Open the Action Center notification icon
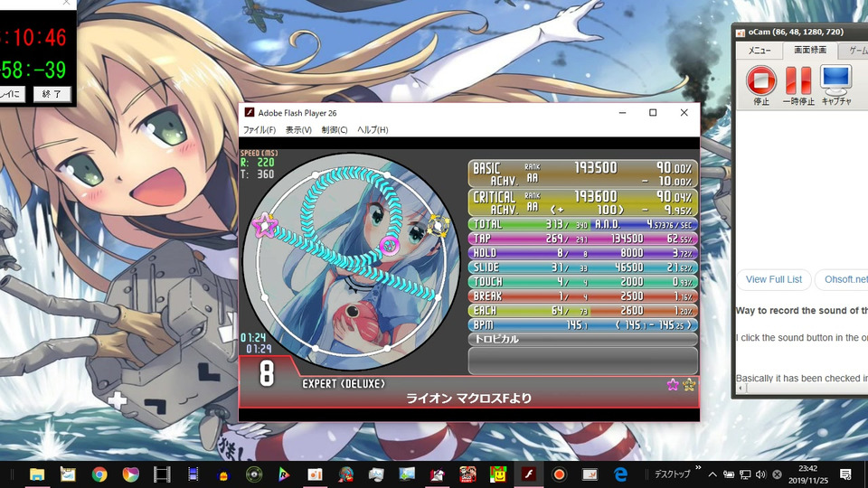This screenshot has height=488, width=868. (845, 474)
